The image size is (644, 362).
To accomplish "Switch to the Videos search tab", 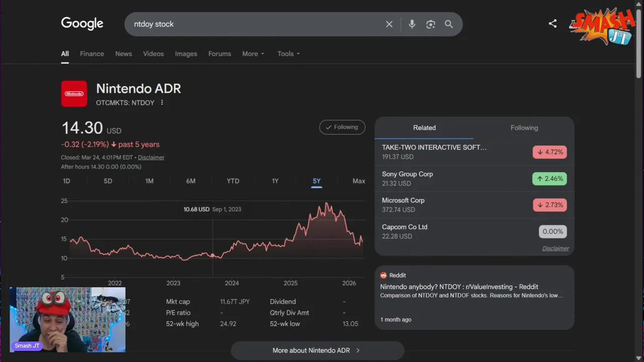I will [153, 54].
